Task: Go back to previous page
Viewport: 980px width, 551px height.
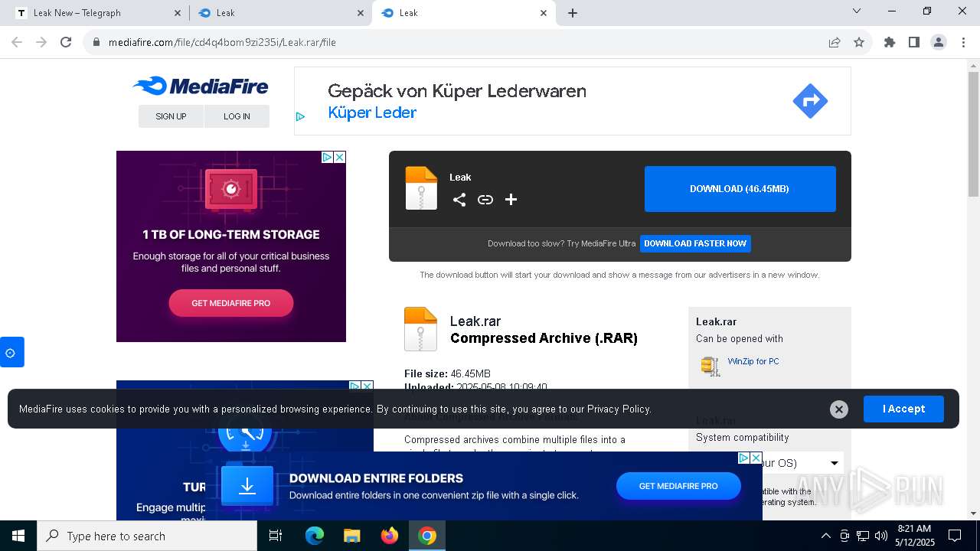Action: tap(17, 43)
